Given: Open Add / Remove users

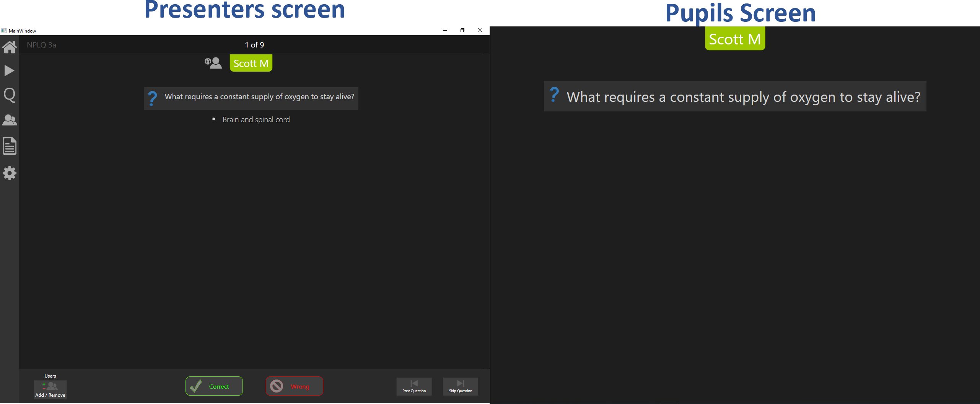Looking at the screenshot, I should 50,389.
